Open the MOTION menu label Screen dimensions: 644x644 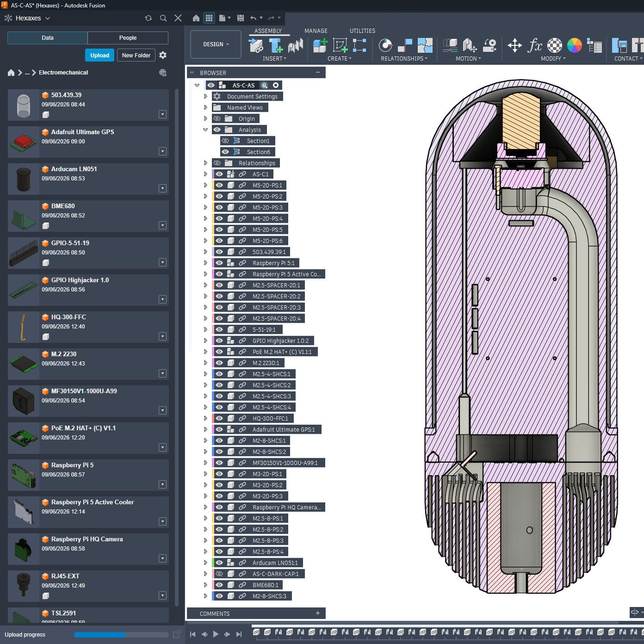(x=468, y=59)
